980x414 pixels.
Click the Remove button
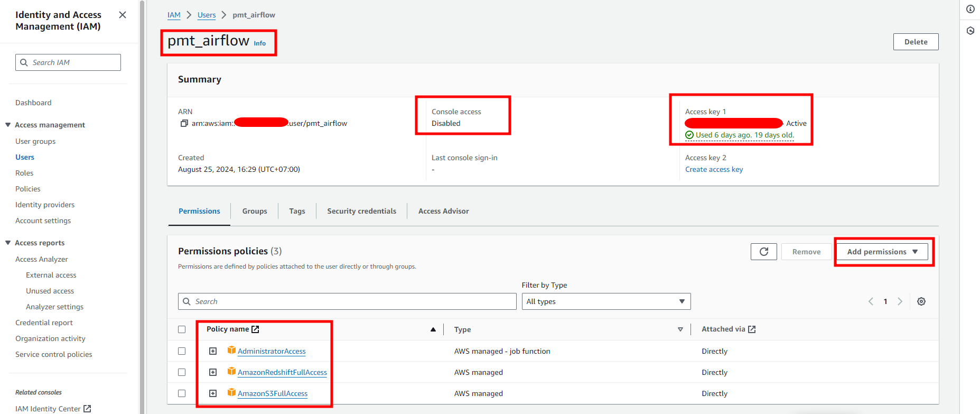pos(806,252)
